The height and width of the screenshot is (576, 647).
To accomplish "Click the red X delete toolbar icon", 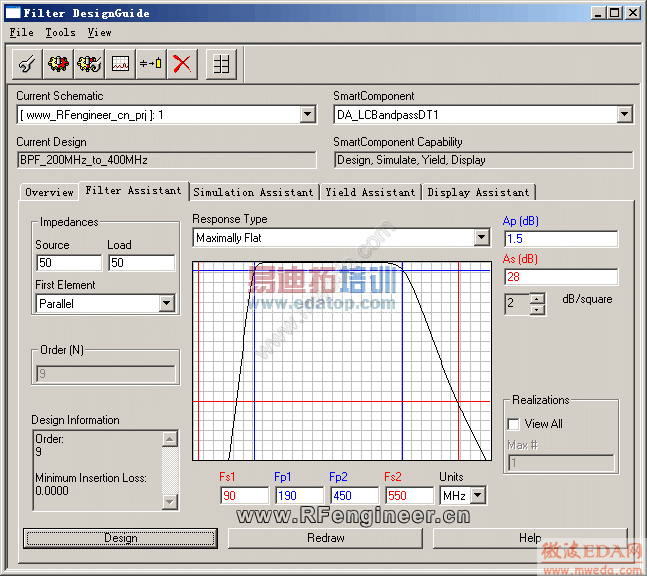I will pos(182,64).
